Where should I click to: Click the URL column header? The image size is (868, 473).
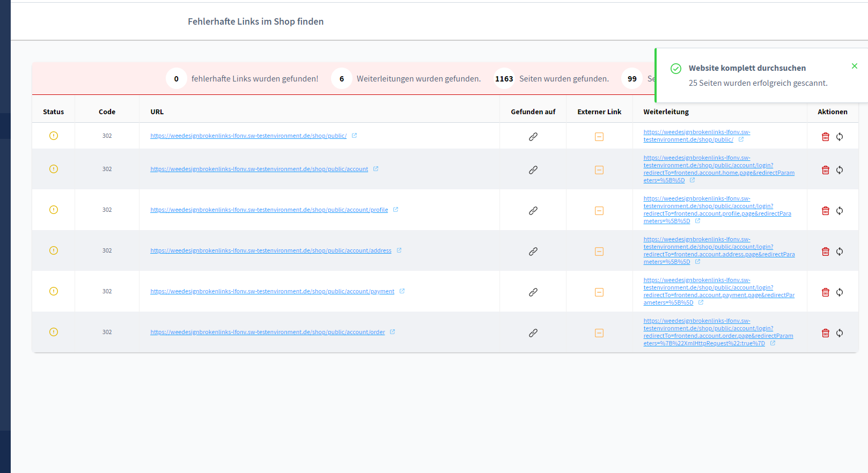(157, 112)
